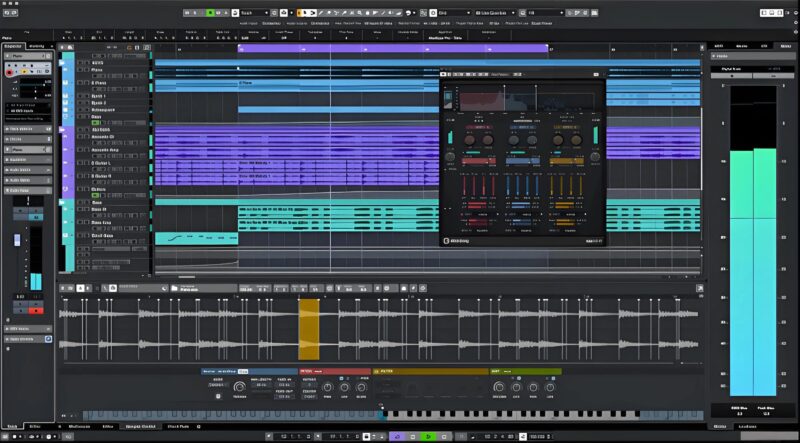
Task: Select the Synth Bass track
Action: pyautogui.click(x=101, y=236)
